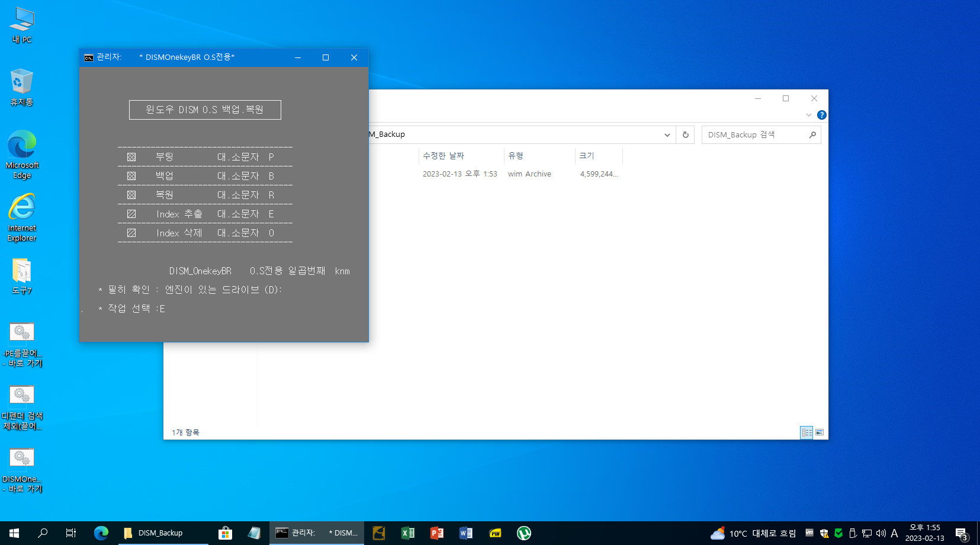Click the Show desktop strip on taskbar
This screenshot has height=545, width=980.
coord(978,533)
